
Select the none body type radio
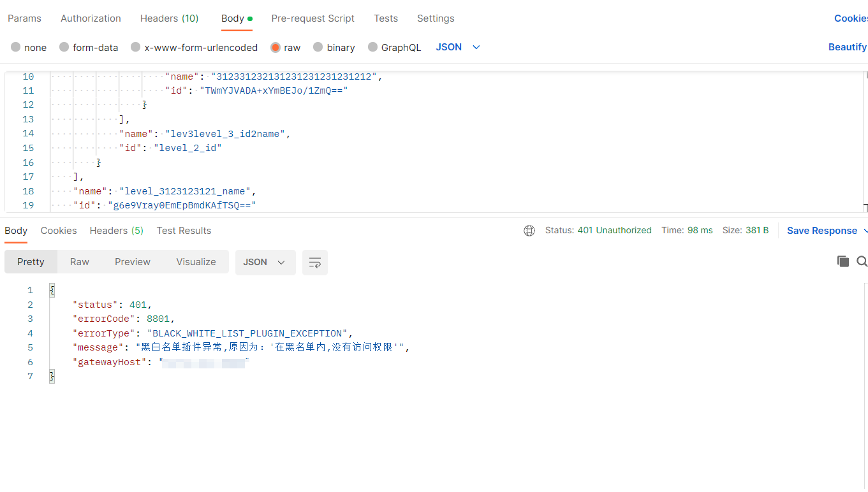[x=16, y=47]
